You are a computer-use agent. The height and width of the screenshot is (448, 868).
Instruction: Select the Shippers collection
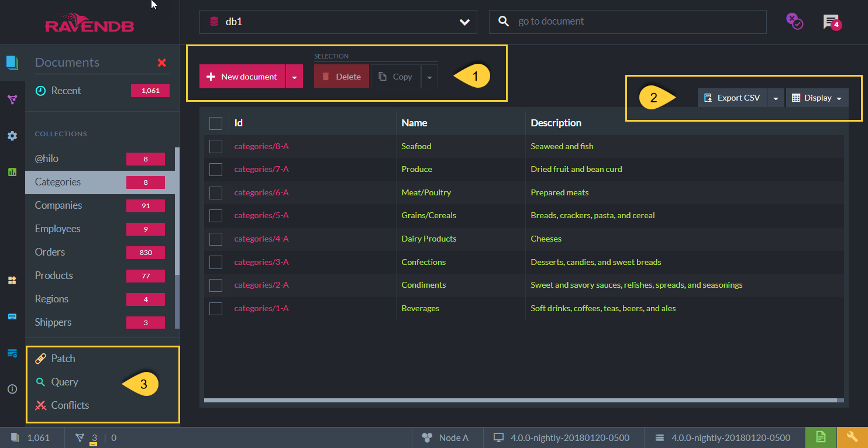click(100, 322)
